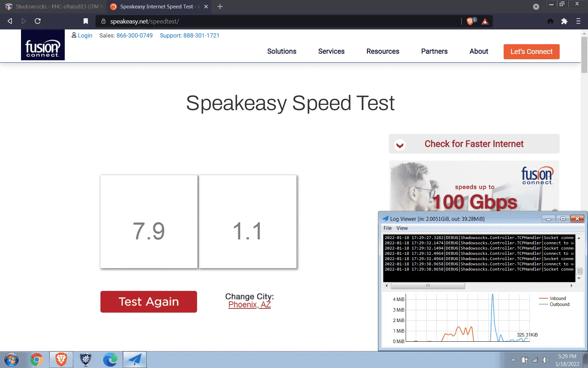Open Chrome from the taskbar
The width and height of the screenshot is (588, 368).
(36, 360)
